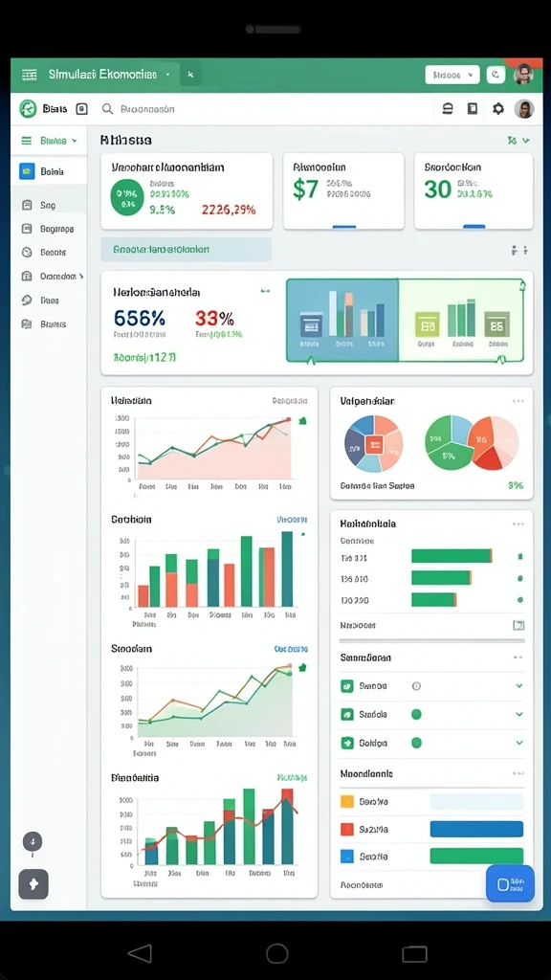The height and width of the screenshot is (980, 551).
Task: Click the green circle gauge in first card
Action: [127, 197]
